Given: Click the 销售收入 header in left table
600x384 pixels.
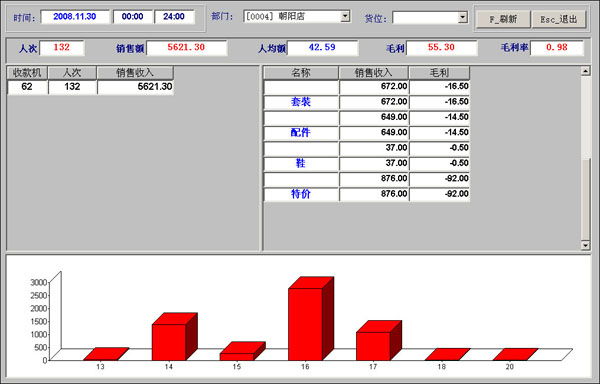Looking at the screenshot, I should [x=135, y=73].
